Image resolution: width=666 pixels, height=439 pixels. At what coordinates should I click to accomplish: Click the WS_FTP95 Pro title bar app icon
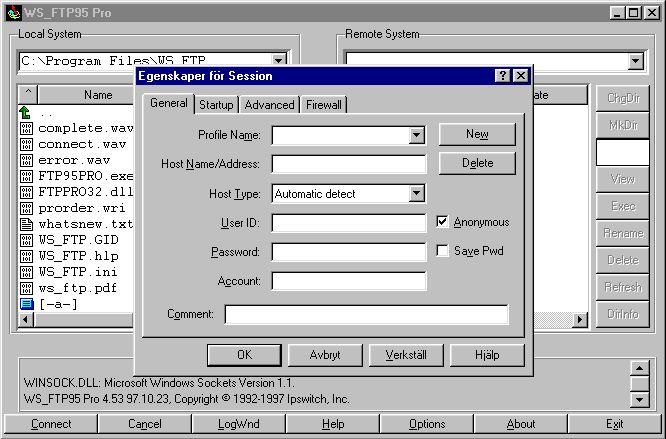pyautogui.click(x=14, y=13)
